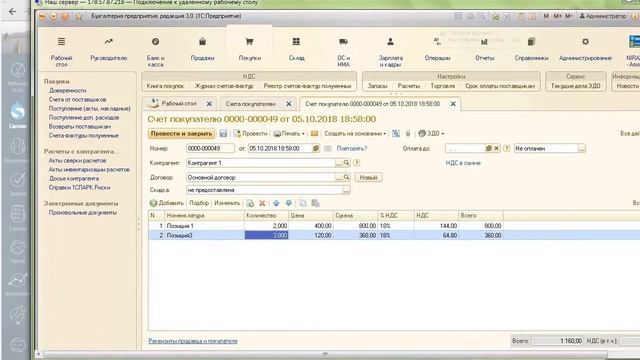The width and height of the screenshot is (640, 360).
Task: Open the Банк и касса section
Action: click(x=156, y=51)
